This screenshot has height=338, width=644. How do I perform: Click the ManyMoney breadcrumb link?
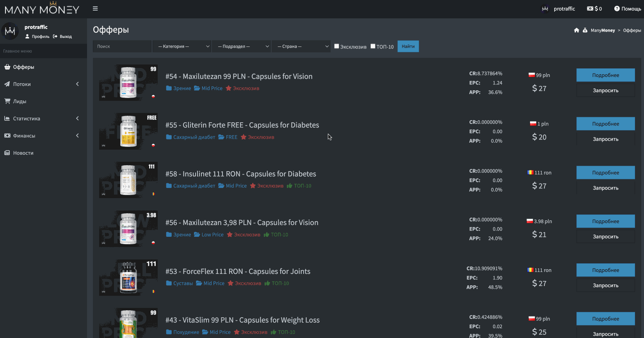coord(603,30)
